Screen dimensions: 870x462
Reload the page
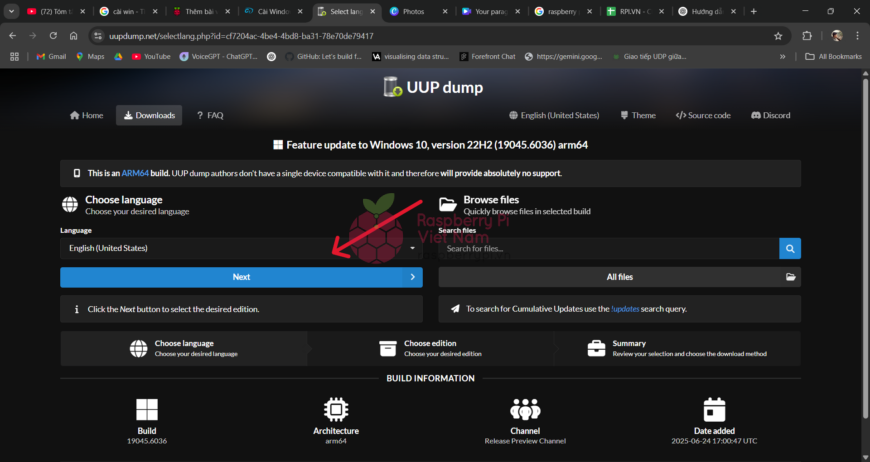(x=53, y=35)
